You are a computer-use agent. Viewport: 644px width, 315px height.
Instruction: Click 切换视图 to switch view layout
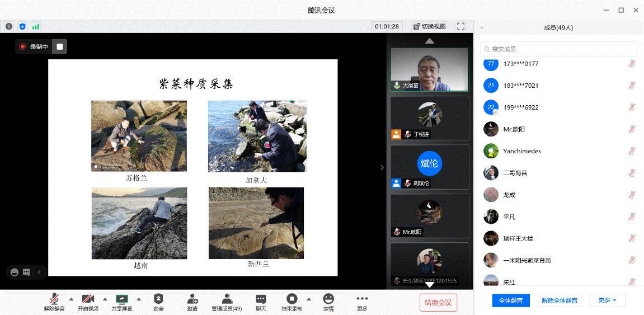429,26
